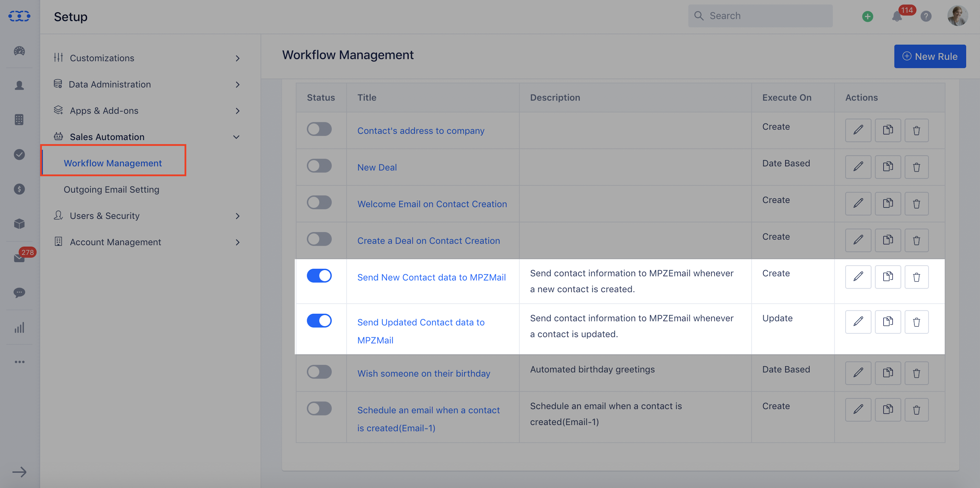Expand the sidebar with the arrow icon
The image size is (980, 488).
coord(19,472)
